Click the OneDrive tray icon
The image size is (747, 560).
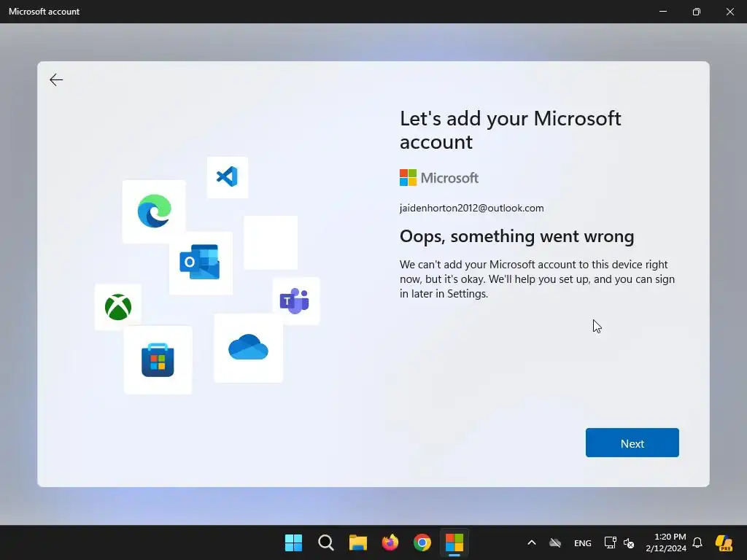(x=555, y=542)
